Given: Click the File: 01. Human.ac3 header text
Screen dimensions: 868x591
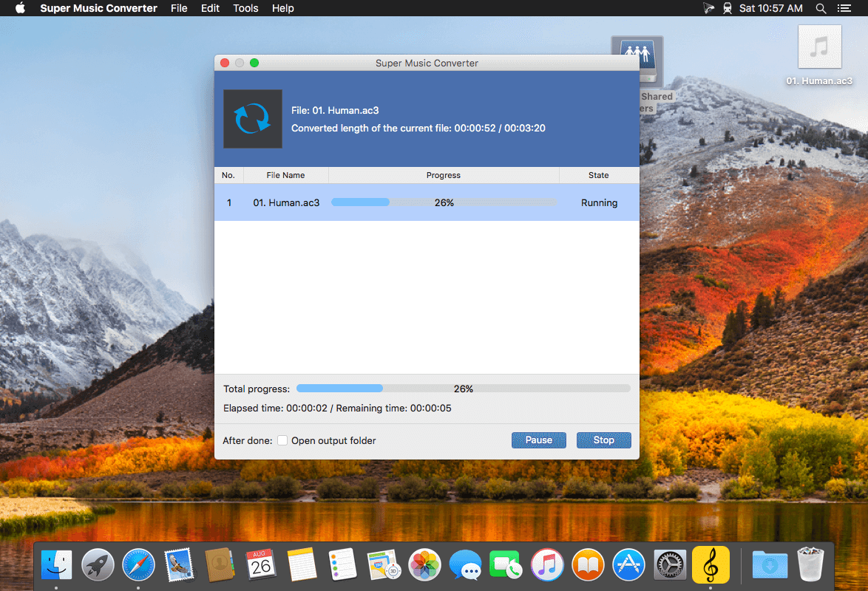Looking at the screenshot, I should coord(335,110).
